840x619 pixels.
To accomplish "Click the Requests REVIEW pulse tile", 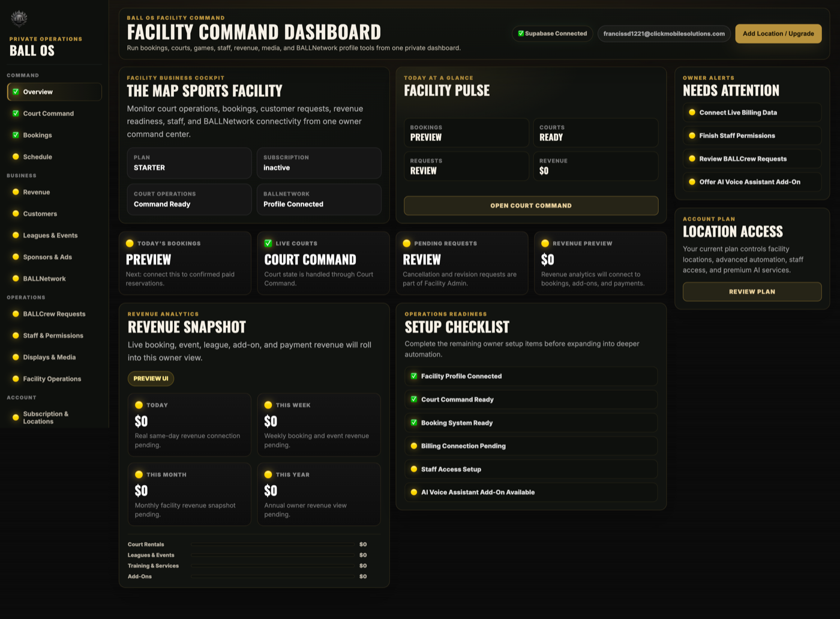I will (466, 166).
